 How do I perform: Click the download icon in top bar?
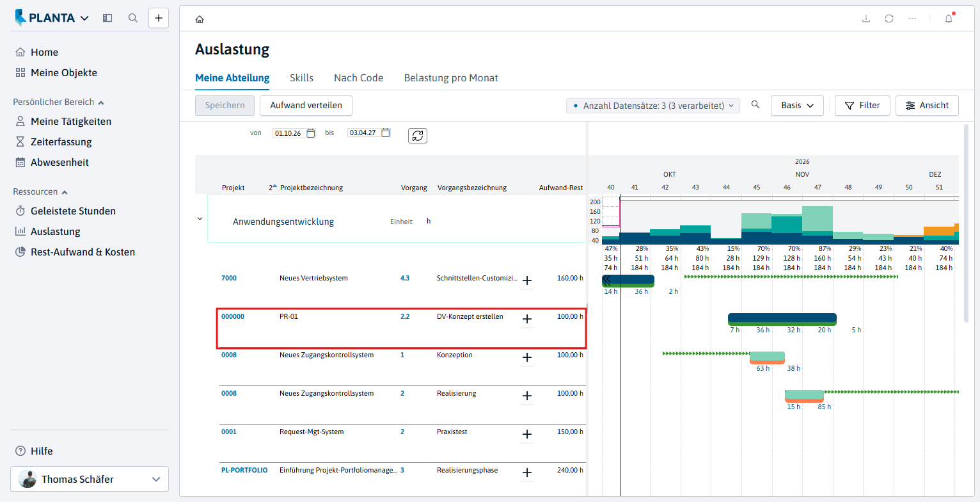[866, 19]
